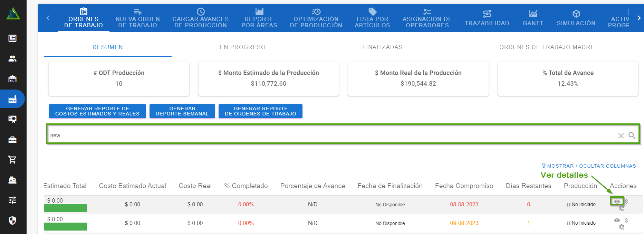View details of the first order via eye icon

(617, 202)
